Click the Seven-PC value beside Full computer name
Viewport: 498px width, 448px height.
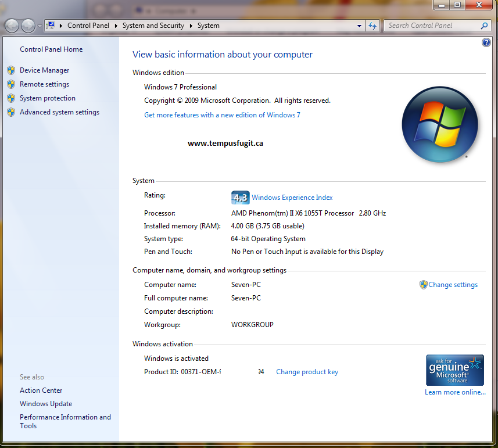[246, 298]
